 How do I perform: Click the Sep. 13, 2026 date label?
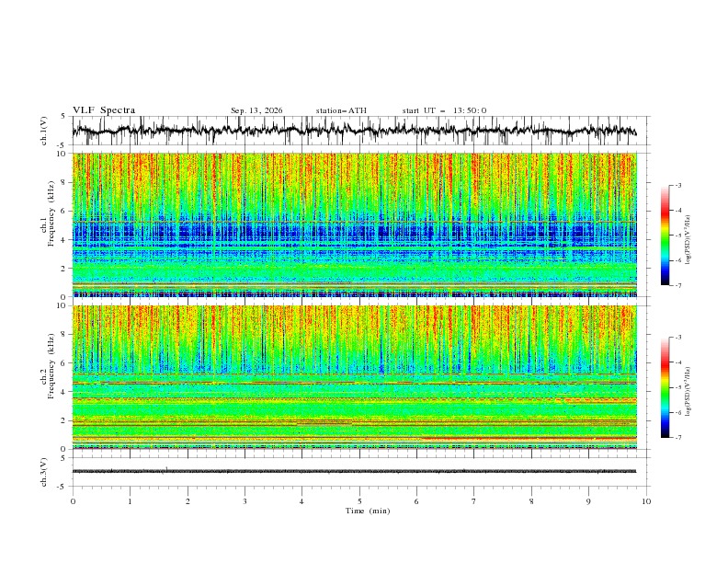[x=256, y=110]
